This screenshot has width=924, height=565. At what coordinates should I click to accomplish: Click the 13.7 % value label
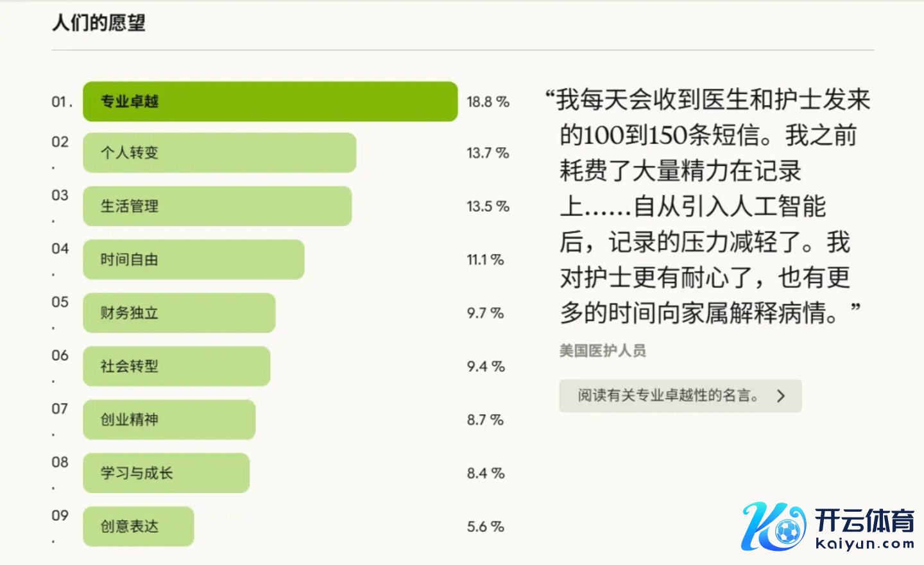(x=488, y=153)
